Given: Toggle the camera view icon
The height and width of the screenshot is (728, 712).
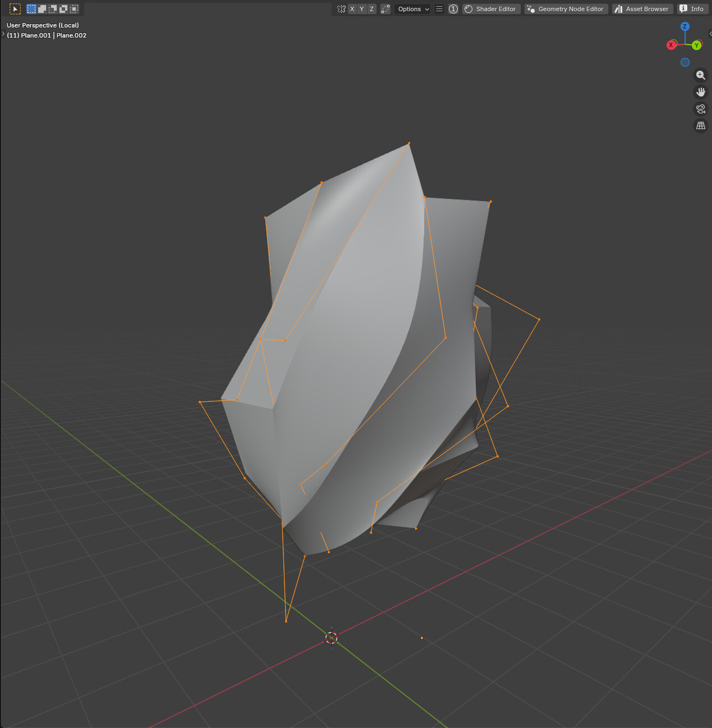Looking at the screenshot, I should (x=700, y=109).
